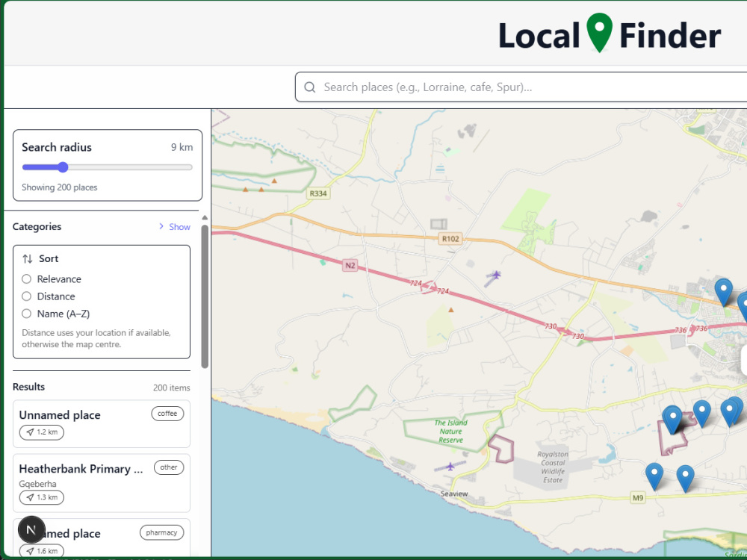Open the Heatherbank Primary result card
Image resolution: width=747 pixels, height=560 pixels.
(102, 483)
